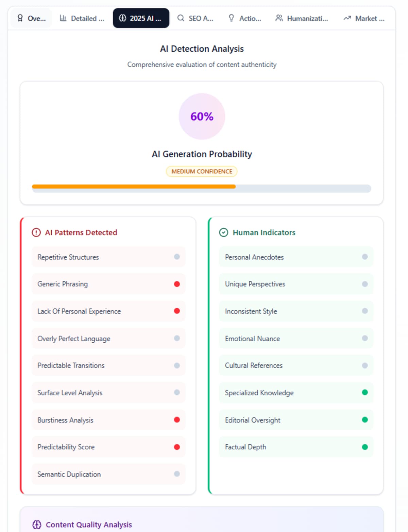Click the alert icon beside AI Patterns Detected
This screenshot has height=532, width=408.
tap(36, 233)
